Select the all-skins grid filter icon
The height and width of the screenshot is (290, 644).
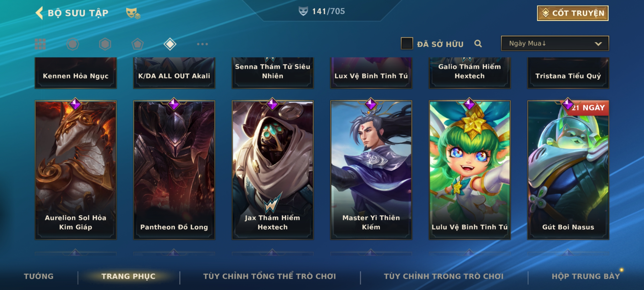(40, 44)
